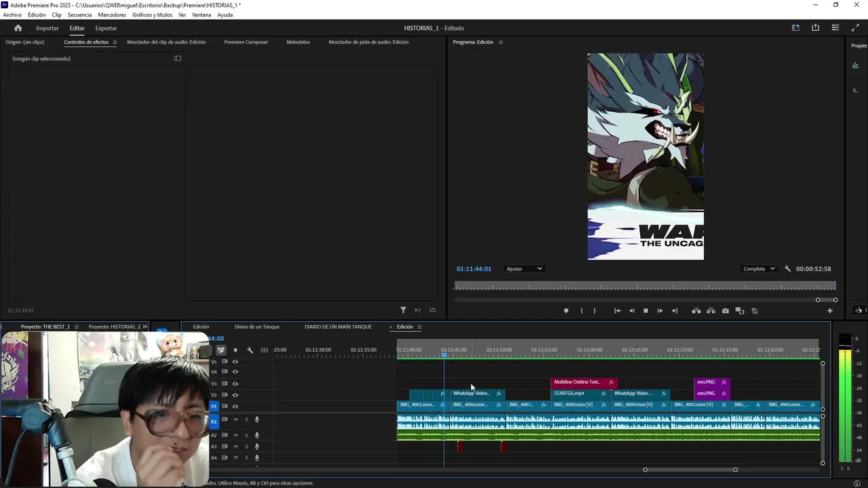
Task: Mark In point in Program monitor
Action: pos(581,310)
